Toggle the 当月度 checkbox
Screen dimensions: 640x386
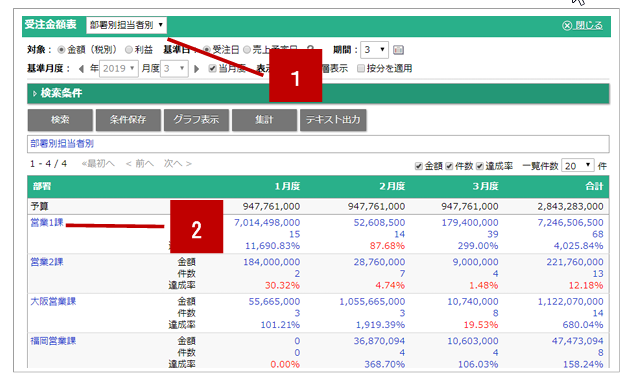[x=212, y=69]
